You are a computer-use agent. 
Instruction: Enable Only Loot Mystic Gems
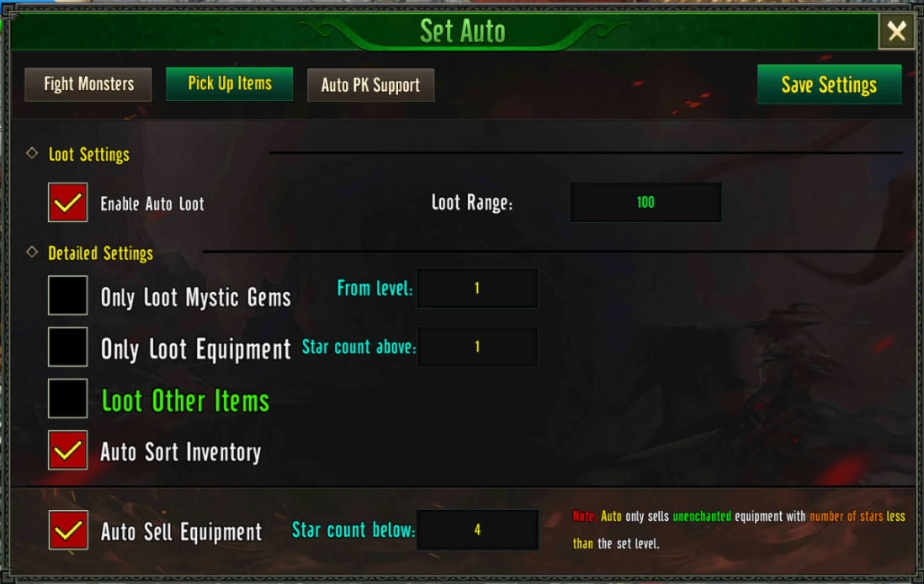click(x=68, y=295)
